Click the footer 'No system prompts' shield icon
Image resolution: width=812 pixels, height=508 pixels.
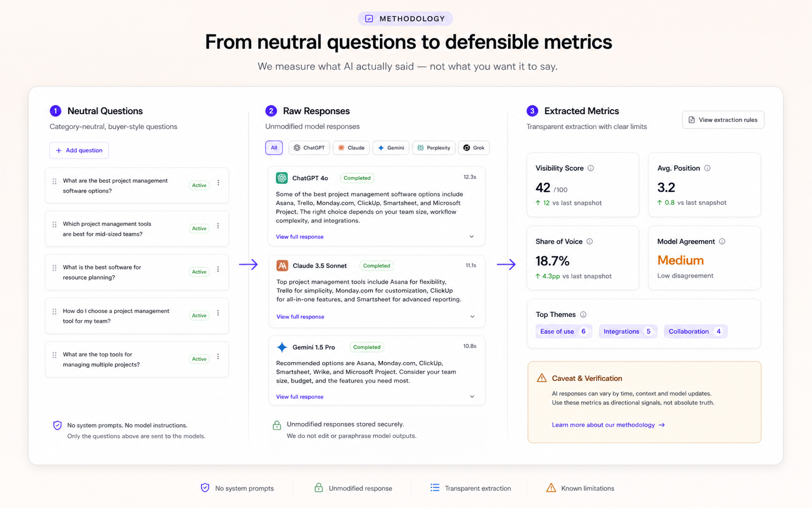(205, 488)
